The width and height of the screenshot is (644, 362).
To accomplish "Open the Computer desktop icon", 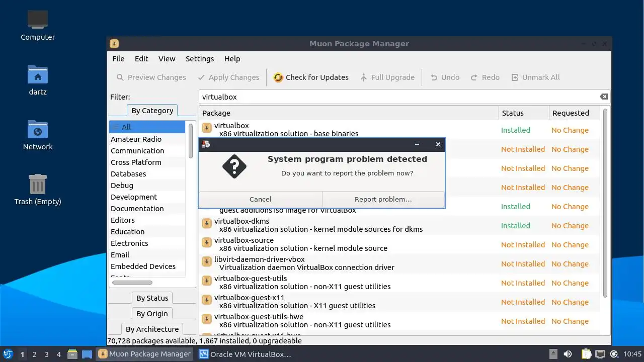I will pos(38,19).
